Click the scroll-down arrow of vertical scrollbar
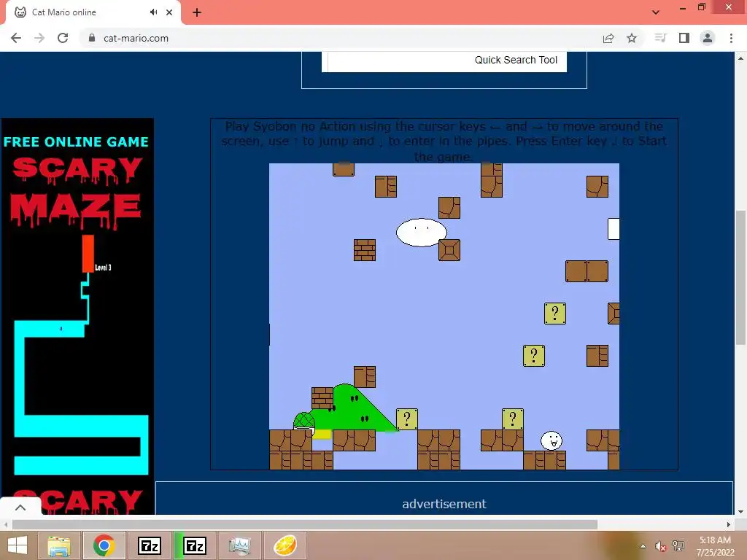This screenshot has width=747, height=560. 740,512
